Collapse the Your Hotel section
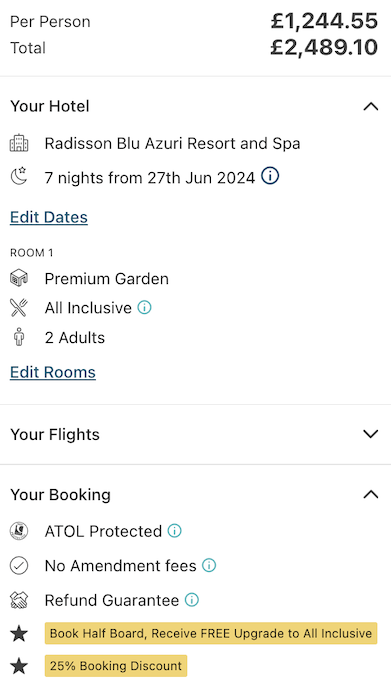Viewport: 391px width, 700px height. click(371, 106)
